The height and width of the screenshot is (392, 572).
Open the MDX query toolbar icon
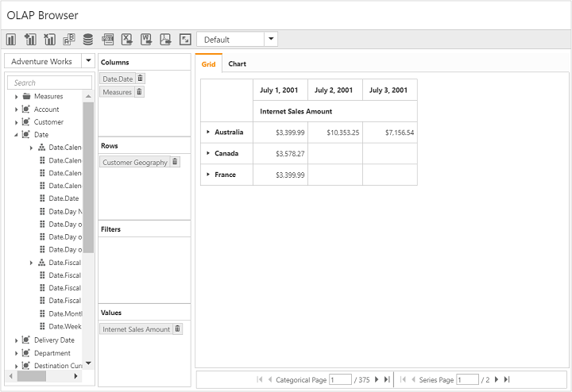107,40
